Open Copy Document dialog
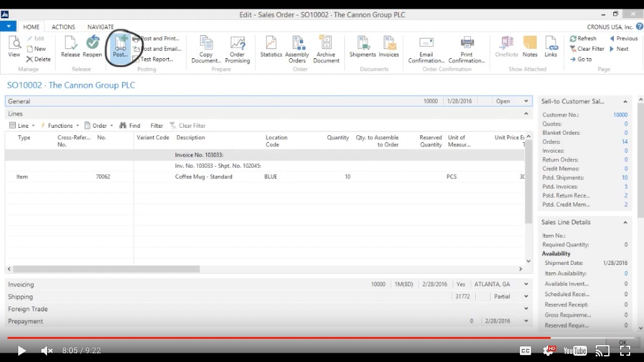The height and width of the screenshot is (362, 644). [x=206, y=49]
